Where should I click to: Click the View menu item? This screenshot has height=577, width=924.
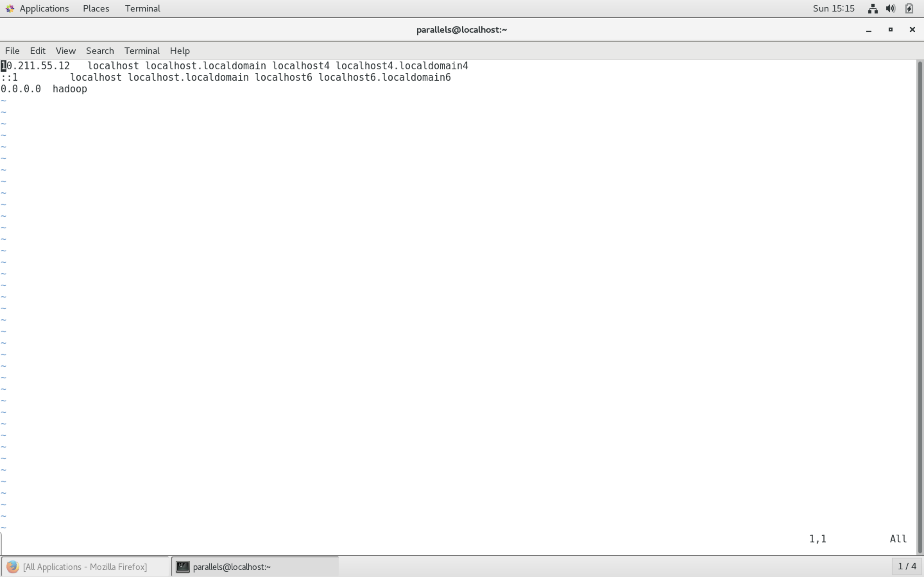65,51
